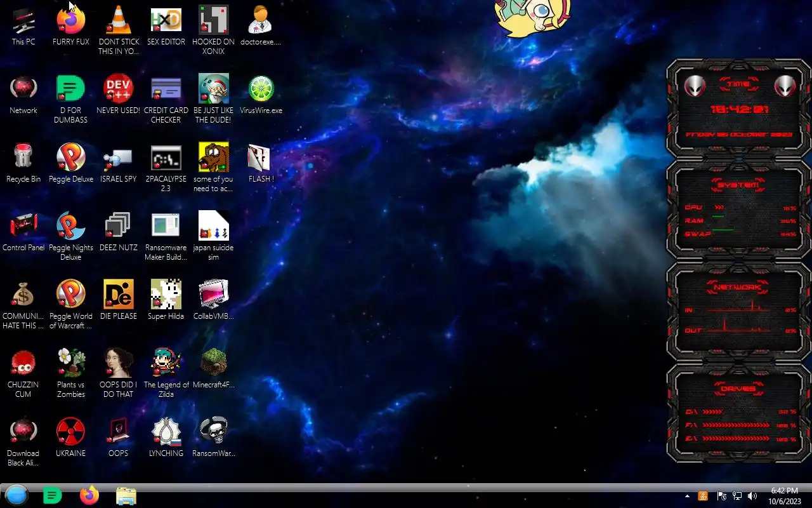The width and height of the screenshot is (812, 508).
Task: Open the orange Java tray icon
Action: coord(703,496)
